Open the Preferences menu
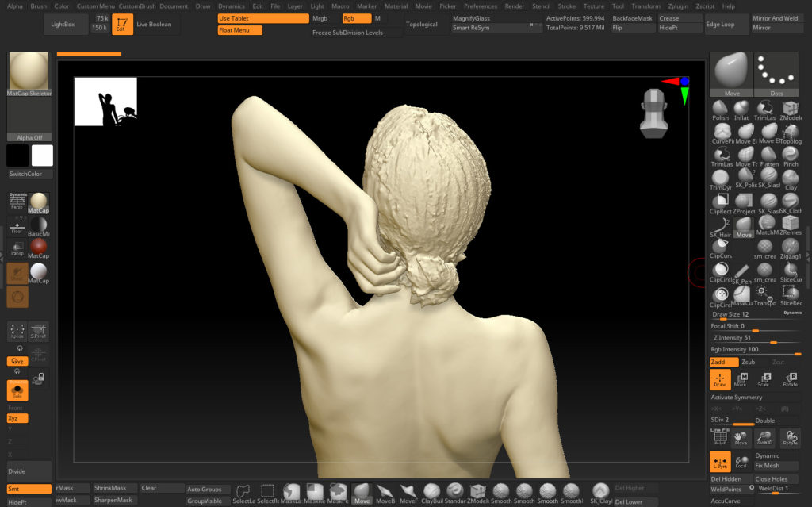The height and width of the screenshot is (507, 812). 480,6
